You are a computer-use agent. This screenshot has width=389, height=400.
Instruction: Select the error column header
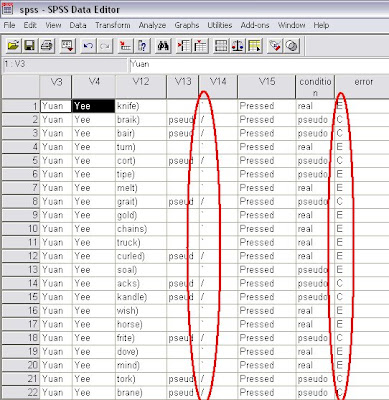coord(362,87)
